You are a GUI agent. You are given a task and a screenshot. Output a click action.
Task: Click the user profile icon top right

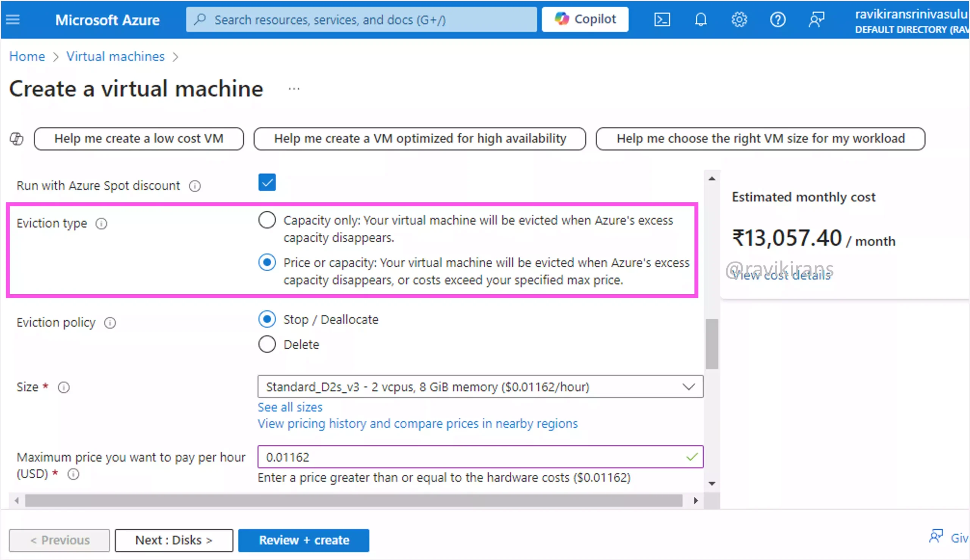tap(815, 19)
